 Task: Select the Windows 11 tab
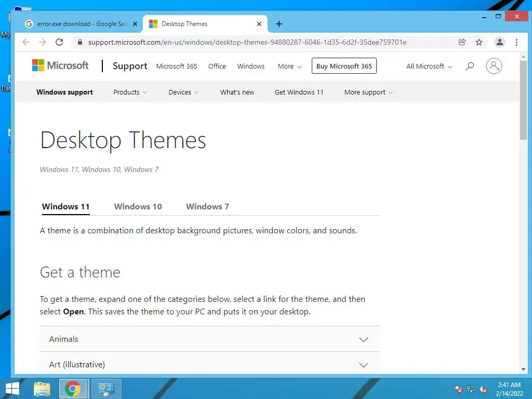(x=66, y=207)
